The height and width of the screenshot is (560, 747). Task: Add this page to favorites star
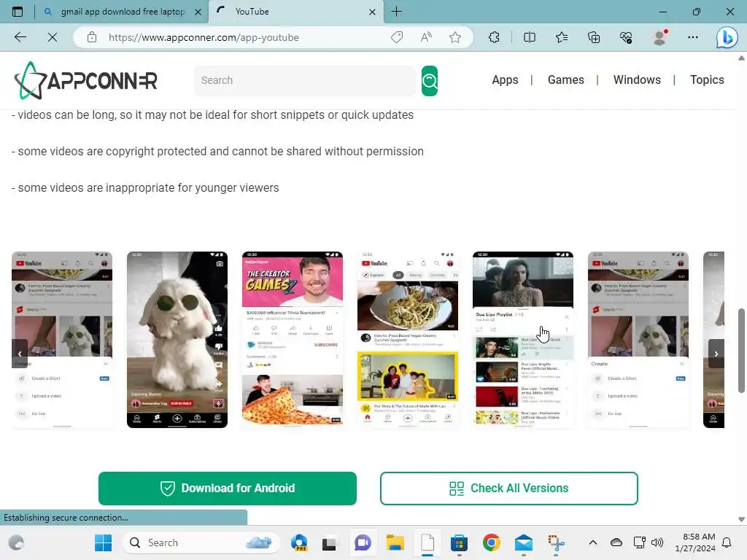click(x=455, y=37)
